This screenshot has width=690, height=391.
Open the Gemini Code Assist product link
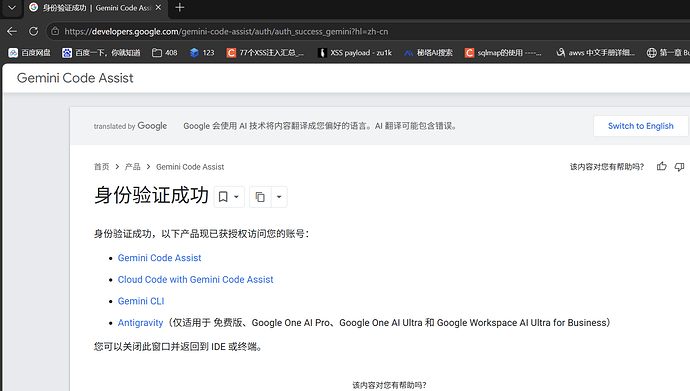pos(159,258)
